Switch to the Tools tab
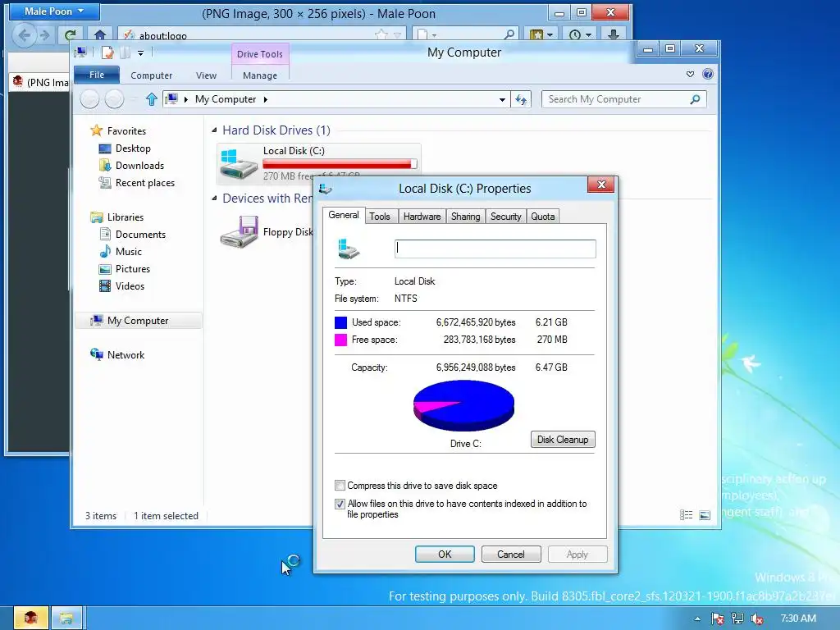The image size is (840, 630). [380, 217]
